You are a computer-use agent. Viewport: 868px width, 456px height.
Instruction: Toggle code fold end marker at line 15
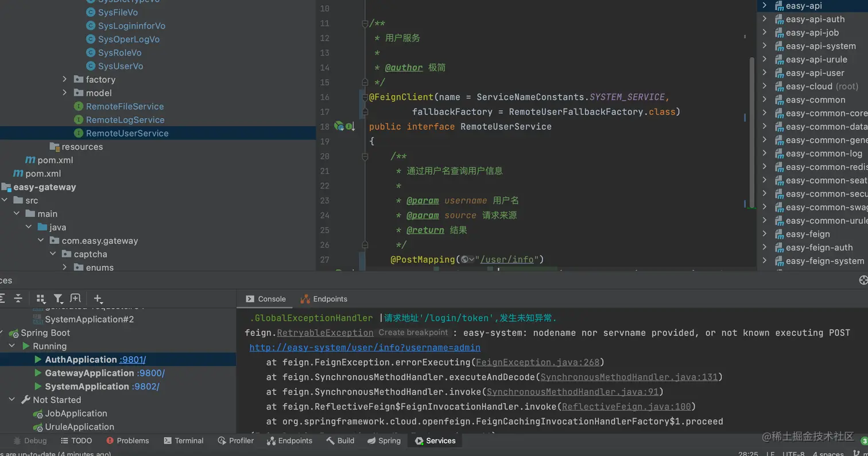click(365, 83)
